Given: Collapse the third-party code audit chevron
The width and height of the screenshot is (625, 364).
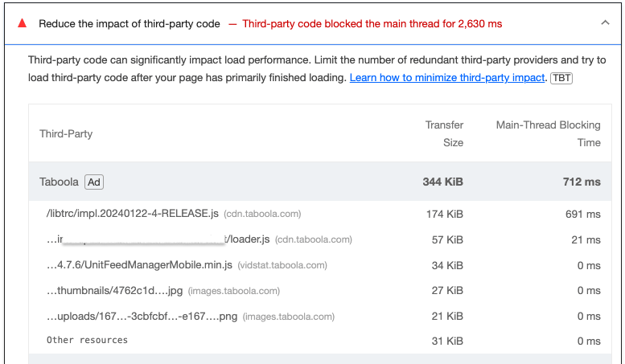Looking at the screenshot, I should point(605,23).
